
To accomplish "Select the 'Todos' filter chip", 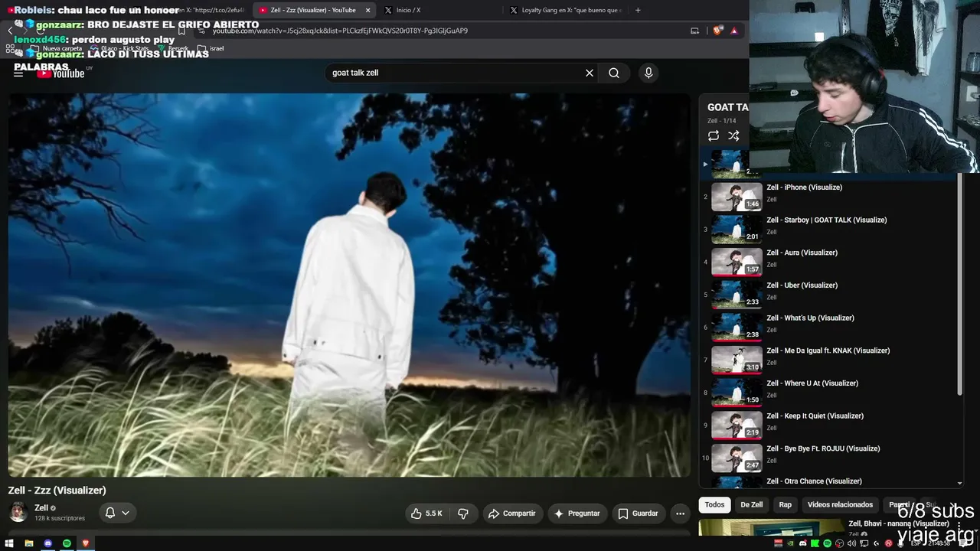I will [714, 505].
